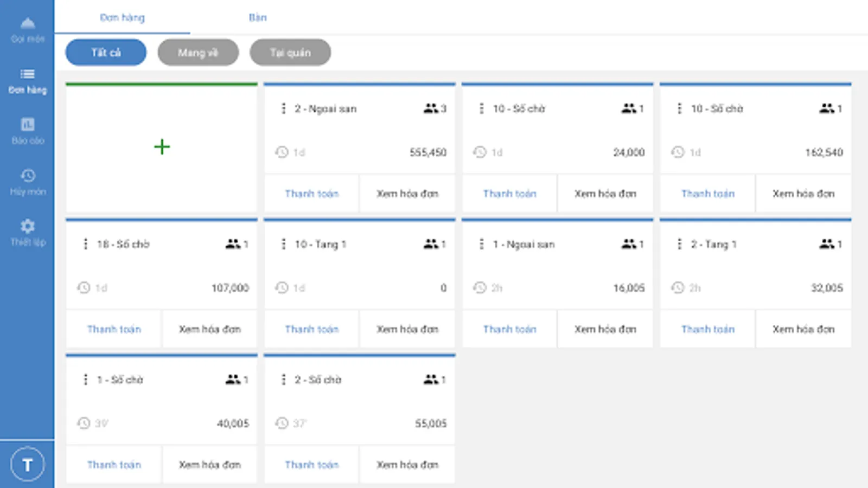Select the Đơn hàng list icon in sidebar
Viewport: 868px width, 488px height.
pos(28,74)
